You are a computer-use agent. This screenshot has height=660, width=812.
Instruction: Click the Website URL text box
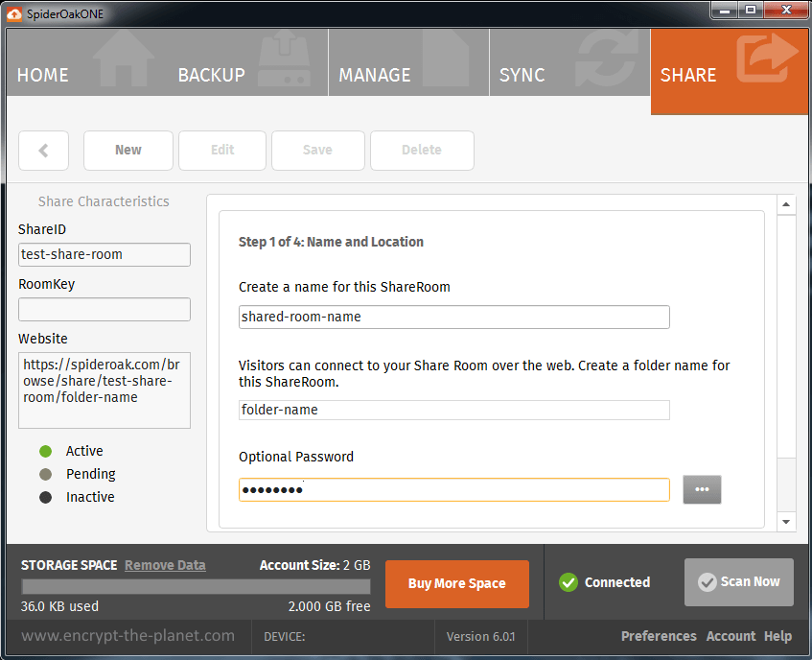click(x=104, y=390)
